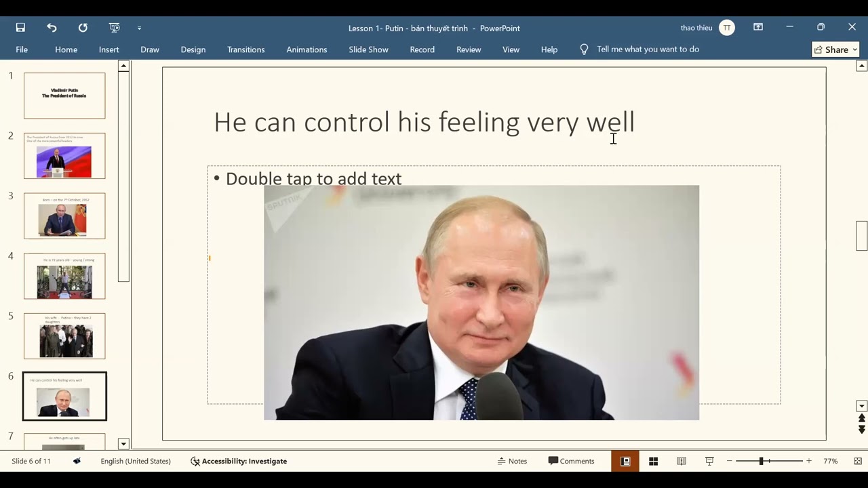
Task: Click the 77% zoom level
Action: [831, 461]
